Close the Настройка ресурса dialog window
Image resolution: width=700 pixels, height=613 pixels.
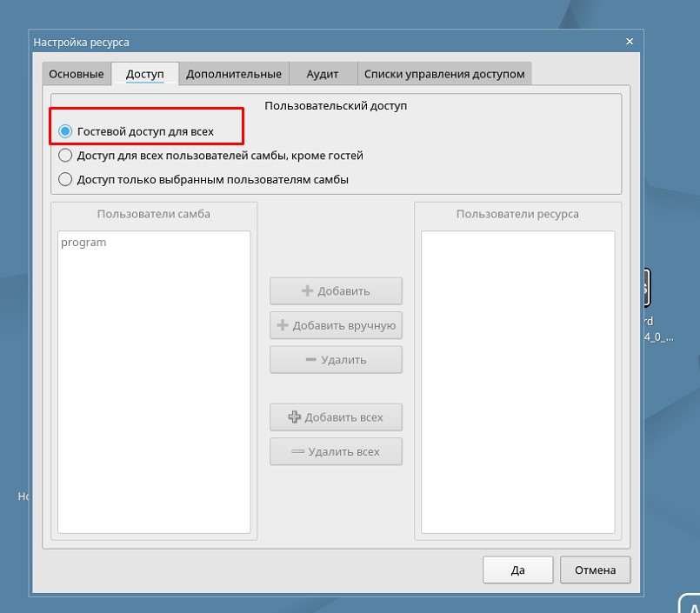(630, 42)
